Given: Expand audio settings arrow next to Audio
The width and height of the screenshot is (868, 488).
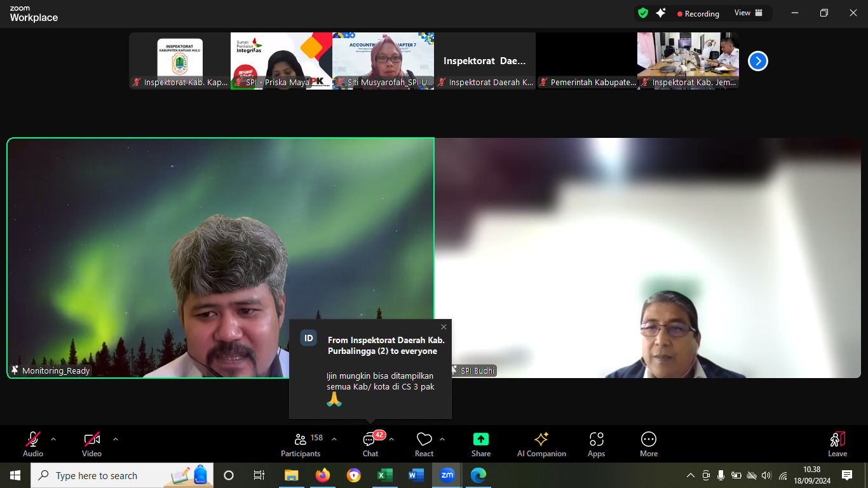Looking at the screenshot, I should click(53, 439).
